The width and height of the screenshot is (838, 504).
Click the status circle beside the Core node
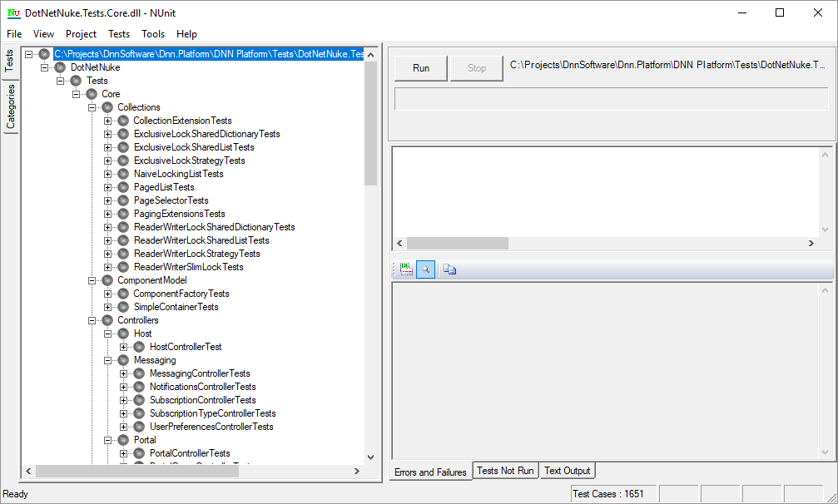(92, 94)
